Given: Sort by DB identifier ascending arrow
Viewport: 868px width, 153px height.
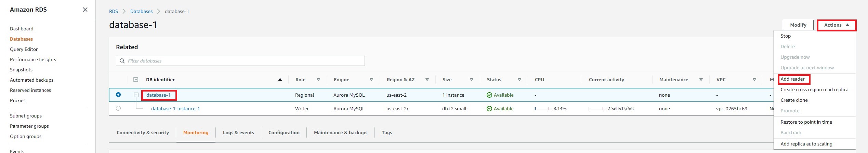Looking at the screenshot, I should pyautogui.click(x=280, y=80).
